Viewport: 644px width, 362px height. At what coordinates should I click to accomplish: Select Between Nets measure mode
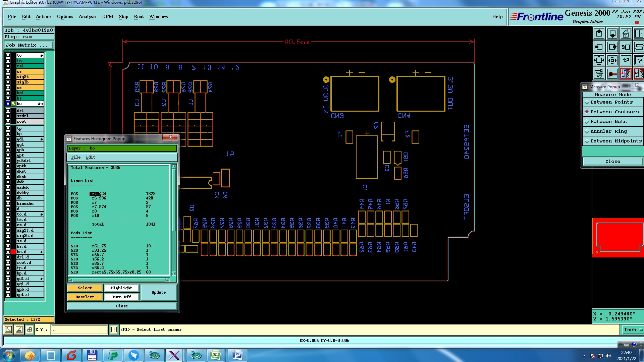point(613,122)
